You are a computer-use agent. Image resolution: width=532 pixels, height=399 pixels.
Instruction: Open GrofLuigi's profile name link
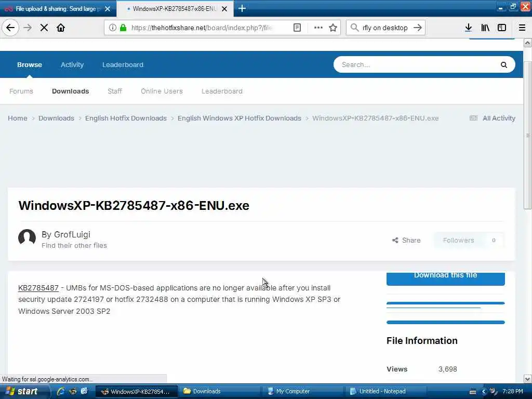(72, 234)
